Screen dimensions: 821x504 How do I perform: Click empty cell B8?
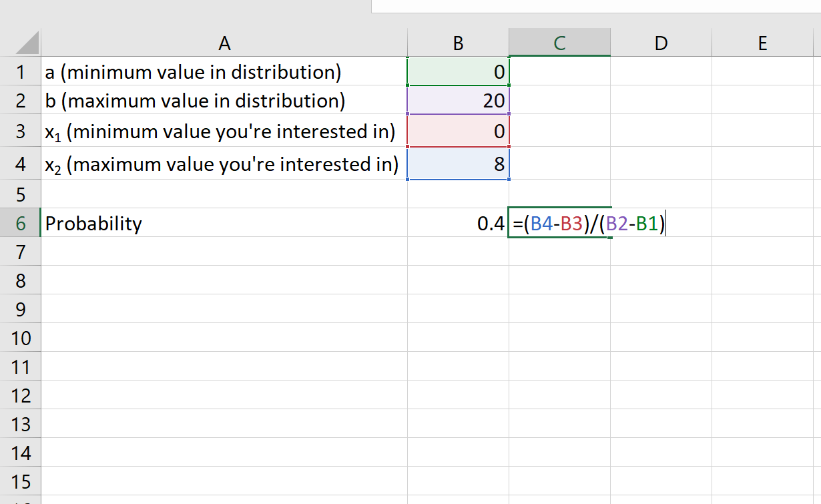(458, 280)
